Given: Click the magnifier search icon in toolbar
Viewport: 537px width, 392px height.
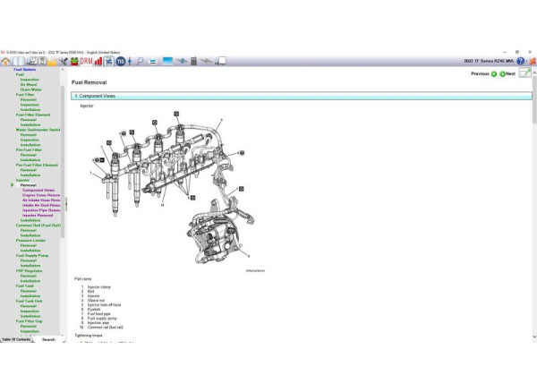Looking at the screenshot, I should [141, 61].
